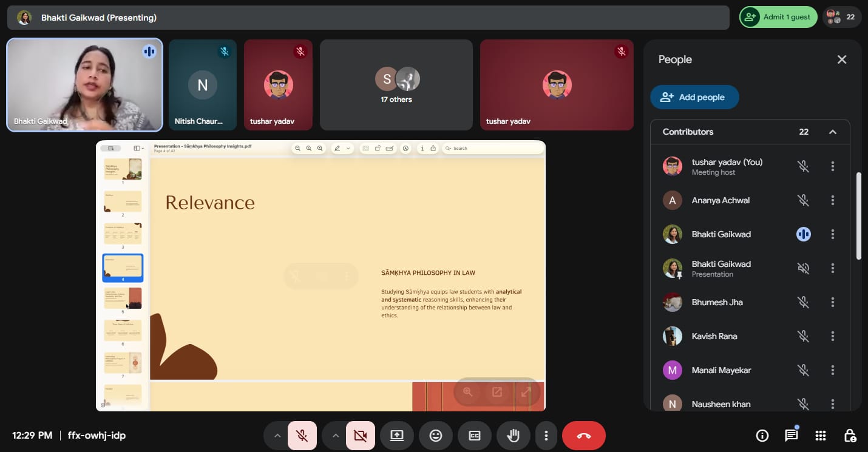
Task: Expand video settings arrow beside camera
Action: click(335, 436)
